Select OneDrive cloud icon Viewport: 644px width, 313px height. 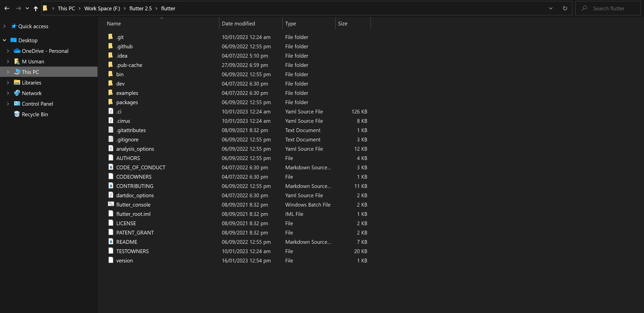tap(17, 51)
